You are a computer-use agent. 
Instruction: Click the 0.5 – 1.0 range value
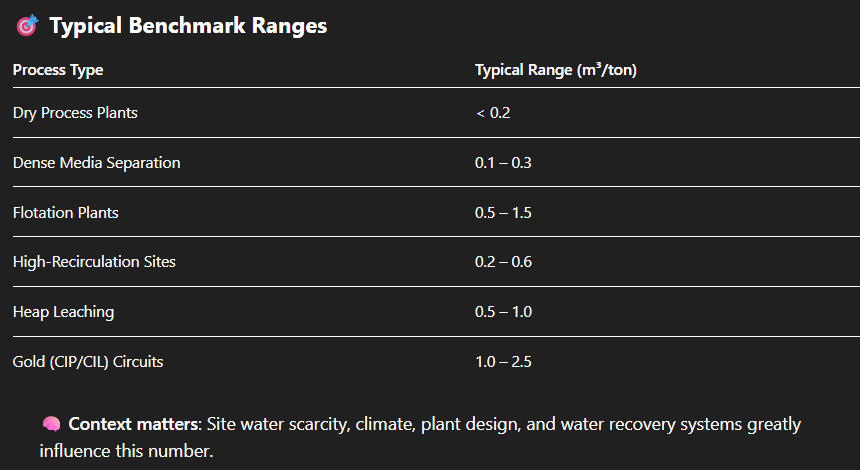[503, 312]
